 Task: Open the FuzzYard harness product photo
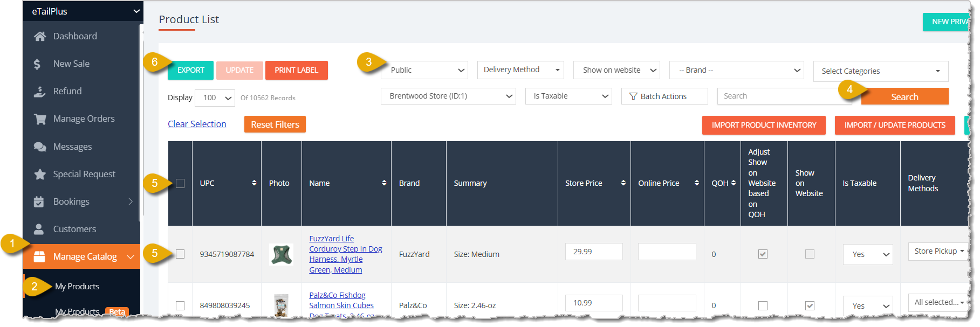tap(281, 254)
